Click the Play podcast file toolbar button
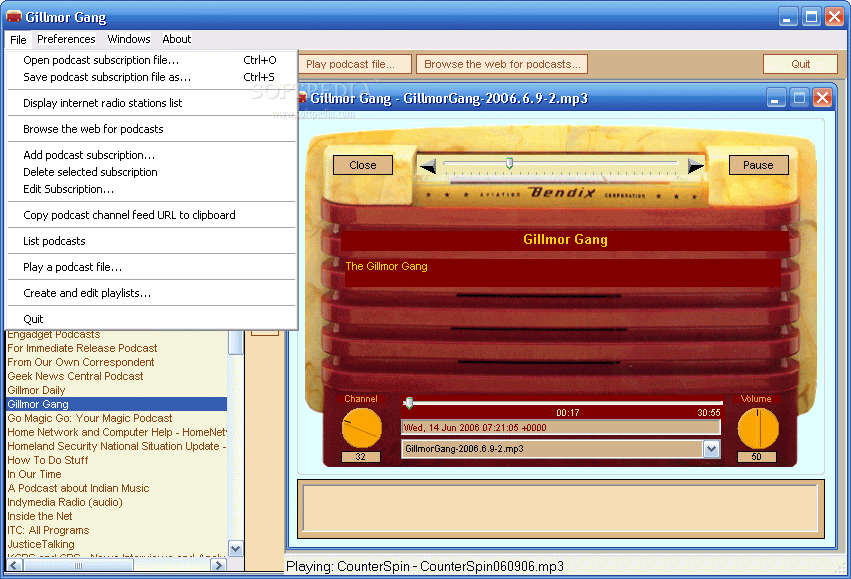 (355, 64)
